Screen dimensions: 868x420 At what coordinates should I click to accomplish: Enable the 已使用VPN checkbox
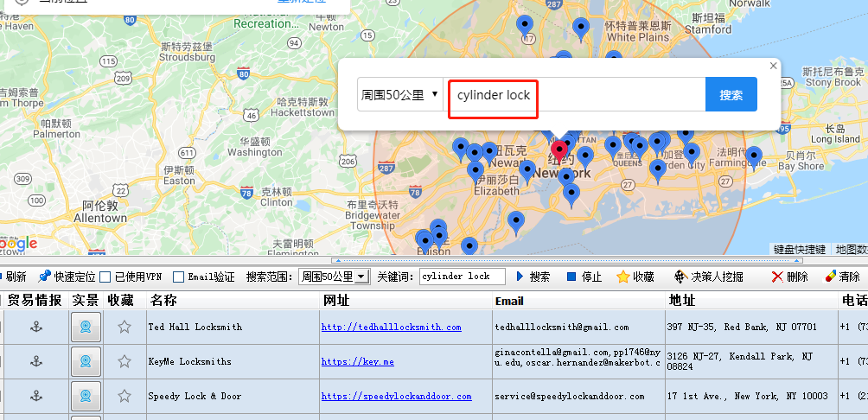(105, 277)
